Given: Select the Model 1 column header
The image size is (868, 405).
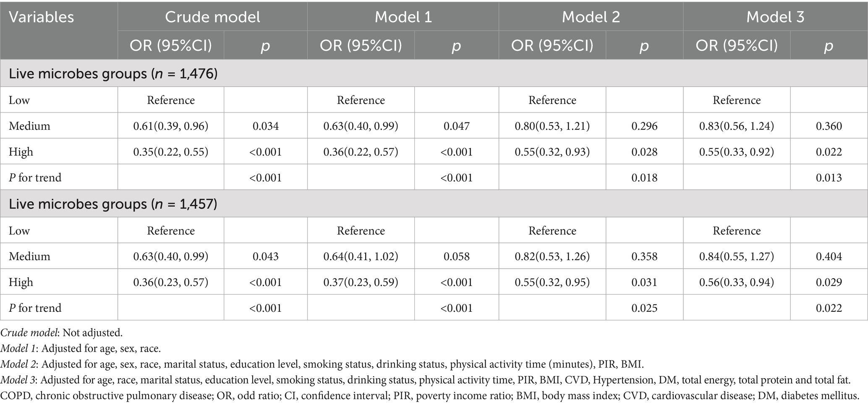Looking at the screenshot, I should pyautogui.click(x=403, y=17).
